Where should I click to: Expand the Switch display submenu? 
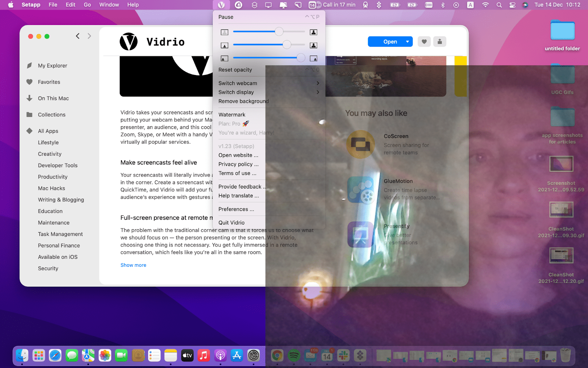[269, 92]
